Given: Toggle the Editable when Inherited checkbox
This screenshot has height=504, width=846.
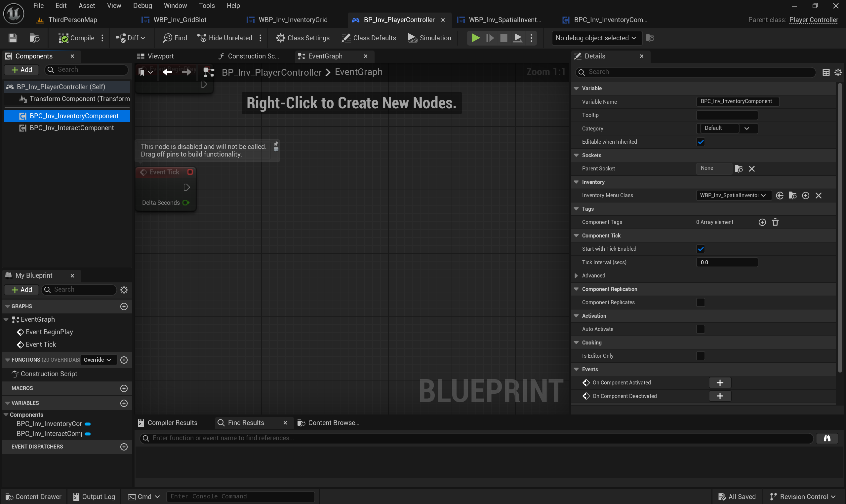Looking at the screenshot, I should (x=701, y=142).
